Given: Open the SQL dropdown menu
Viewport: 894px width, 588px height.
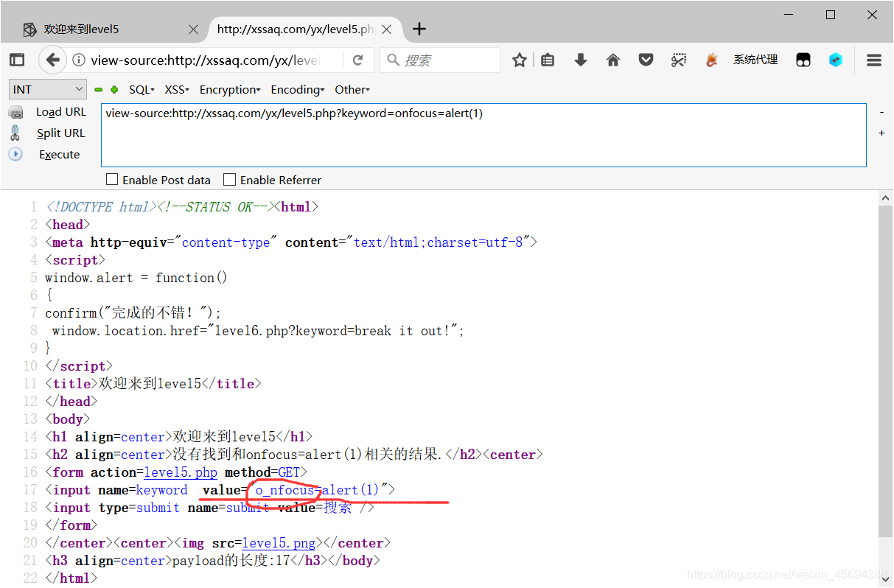Looking at the screenshot, I should point(142,90).
